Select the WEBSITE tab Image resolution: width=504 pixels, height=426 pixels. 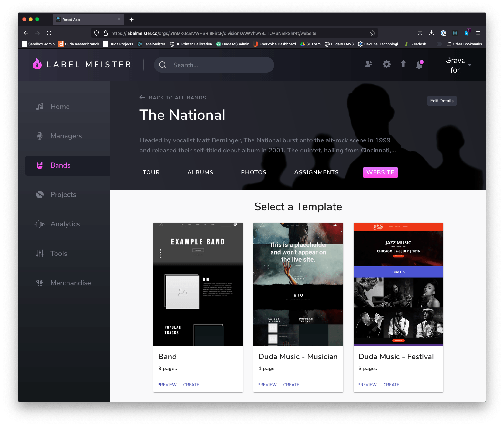[x=380, y=172]
